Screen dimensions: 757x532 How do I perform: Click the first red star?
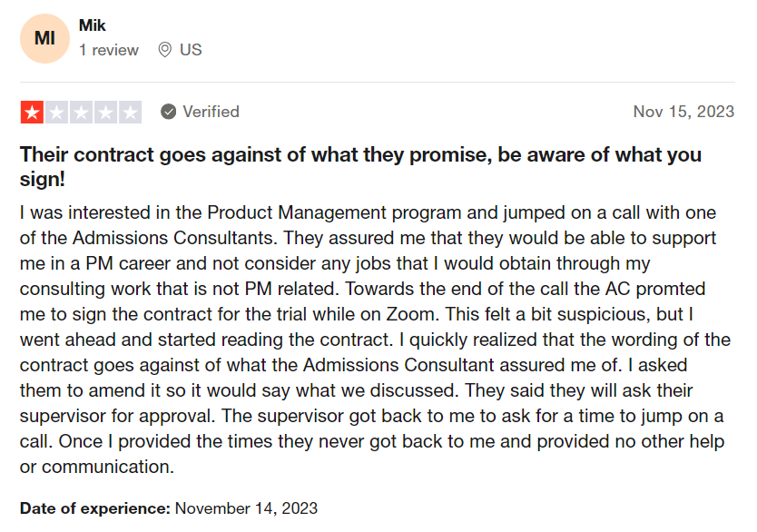tap(33, 112)
